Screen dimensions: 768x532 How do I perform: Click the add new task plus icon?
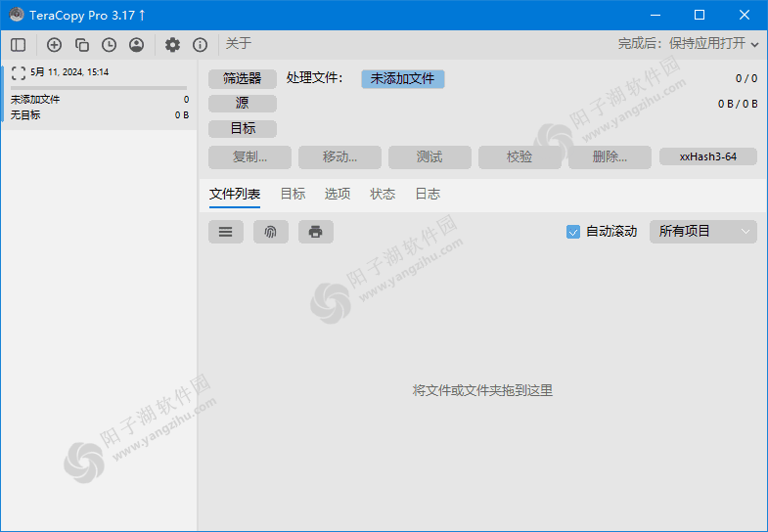pyautogui.click(x=54, y=45)
